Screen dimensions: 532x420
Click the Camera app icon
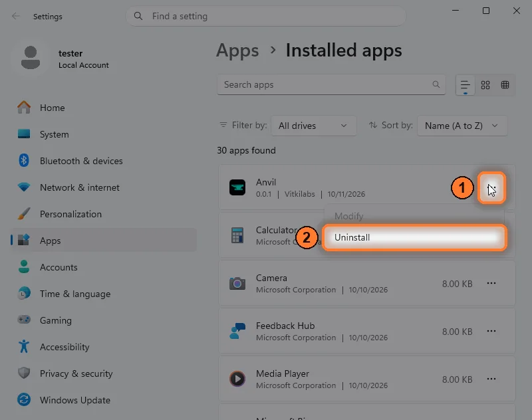tap(237, 283)
